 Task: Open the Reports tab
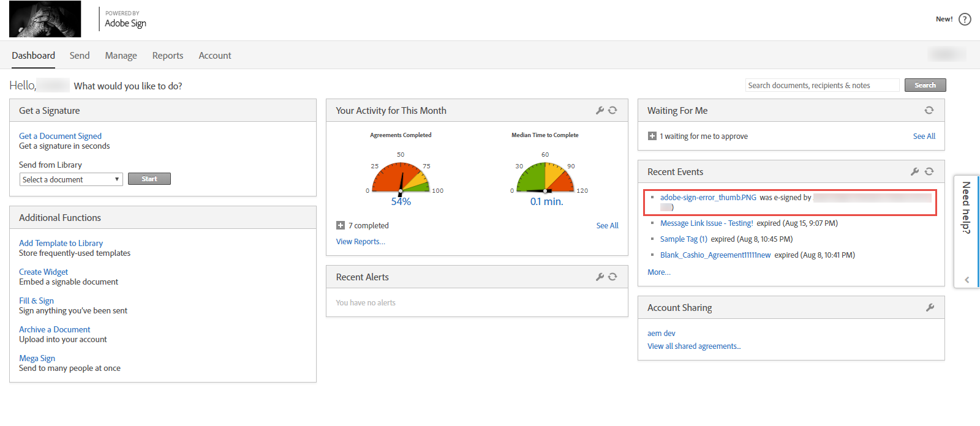[168, 56]
